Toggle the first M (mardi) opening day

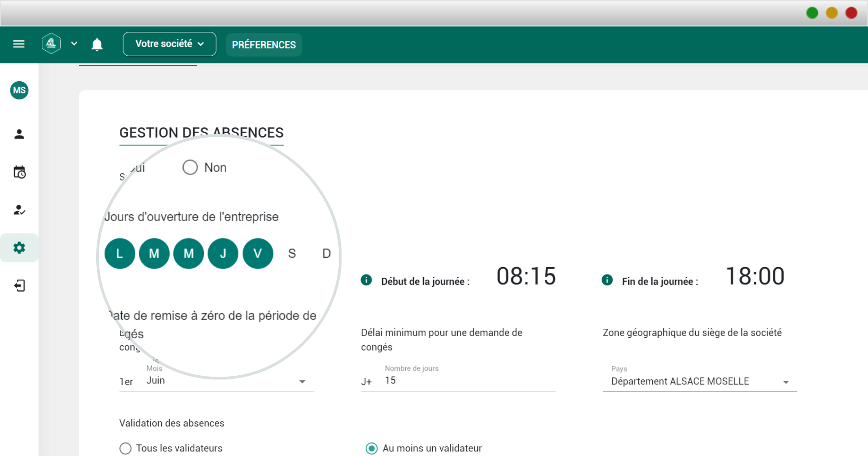[154, 254]
